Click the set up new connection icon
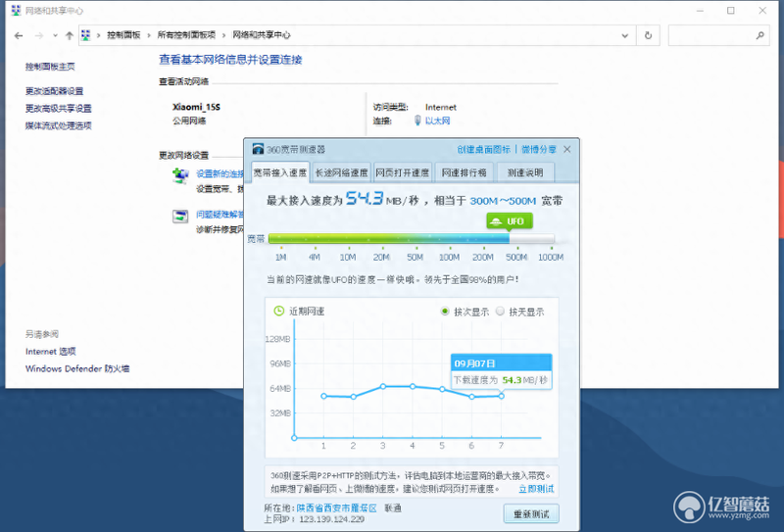This screenshot has height=532, width=784. tap(180, 176)
